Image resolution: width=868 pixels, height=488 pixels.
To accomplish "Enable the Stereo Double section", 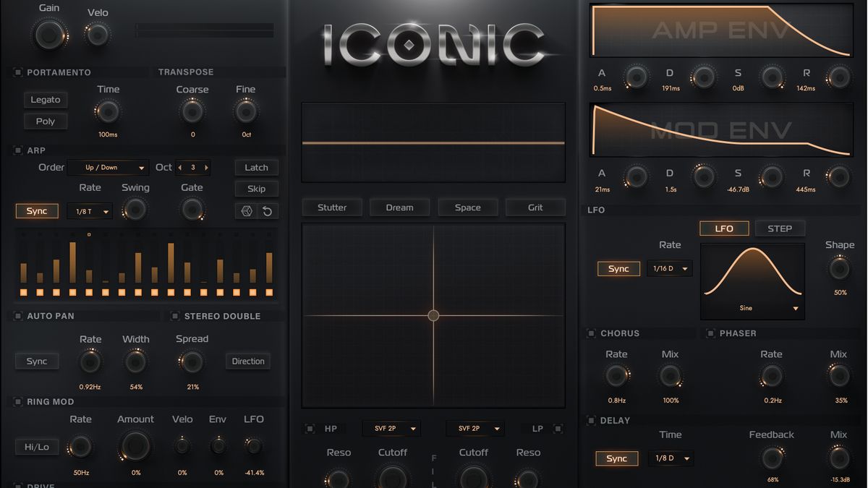I will 174,316.
